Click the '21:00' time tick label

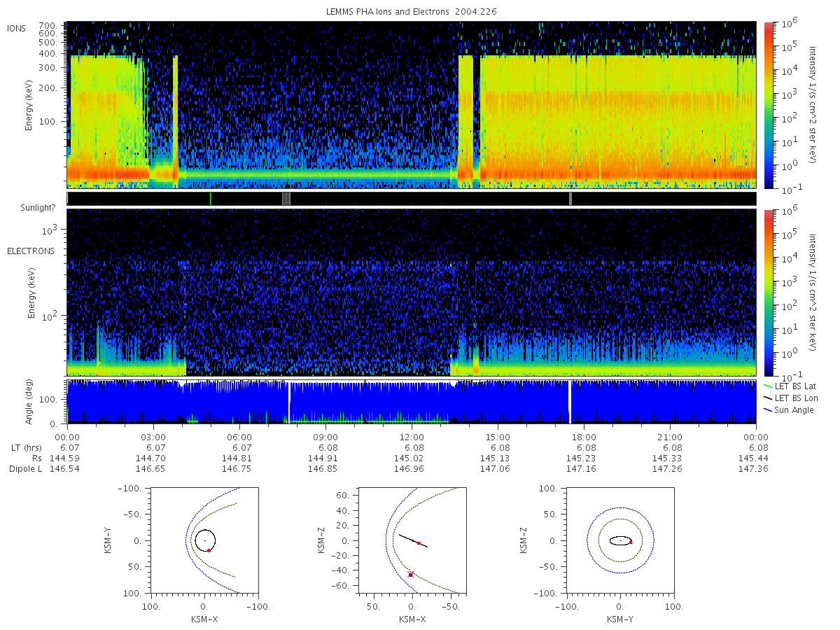coord(670,436)
